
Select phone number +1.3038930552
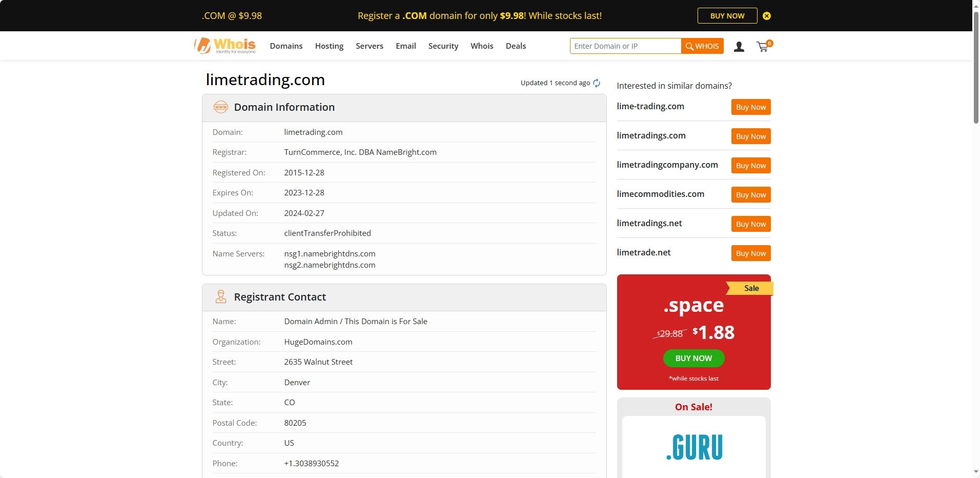[x=312, y=464]
